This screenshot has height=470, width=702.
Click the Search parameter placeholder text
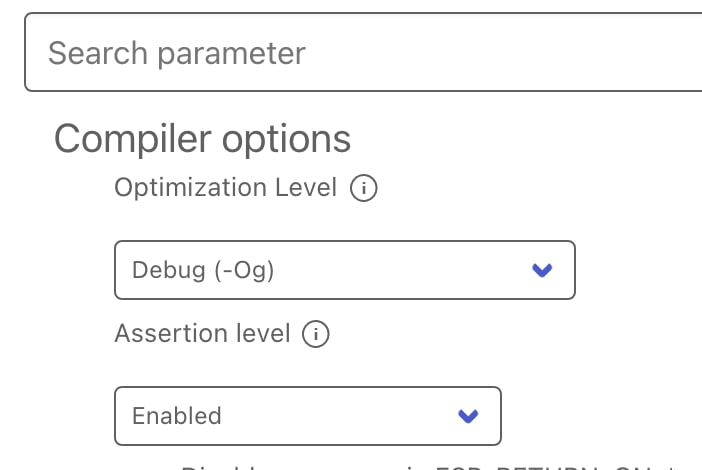(x=176, y=52)
